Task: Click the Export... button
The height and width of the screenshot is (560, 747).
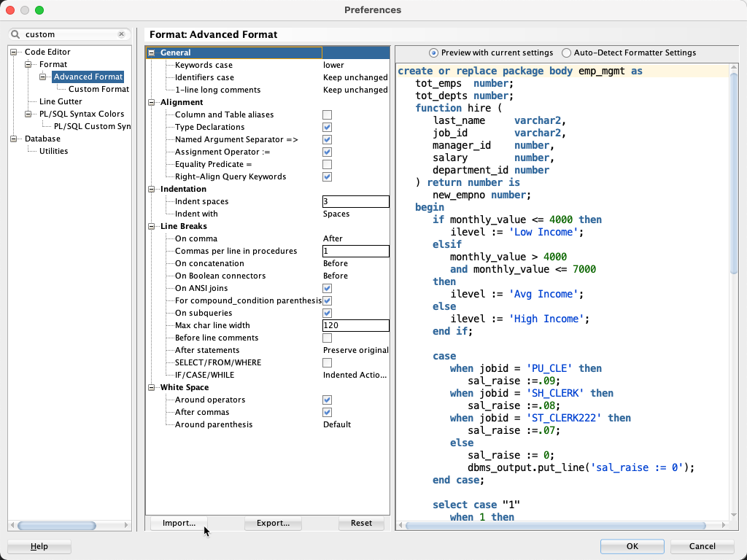Action: (x=273, y=523)
